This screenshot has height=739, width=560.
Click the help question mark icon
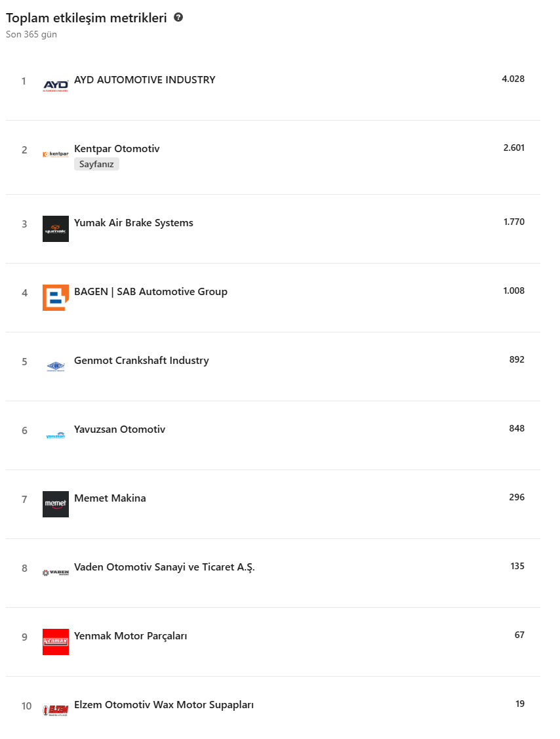pyautogui.click(x=178, y=18)
